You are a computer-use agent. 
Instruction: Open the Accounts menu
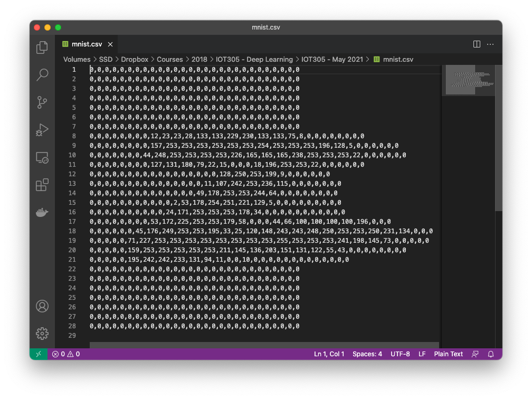coord(42,306)
